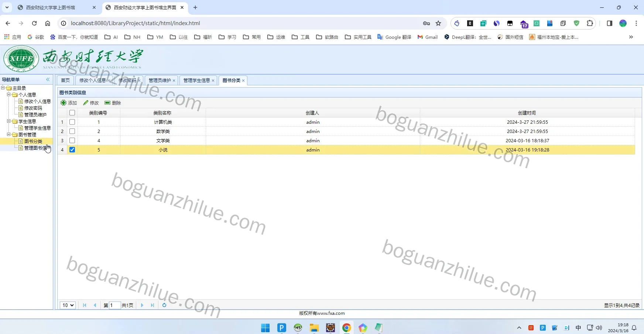
Task: Switch to the 管理学生信息 tab
Action: 197,80
